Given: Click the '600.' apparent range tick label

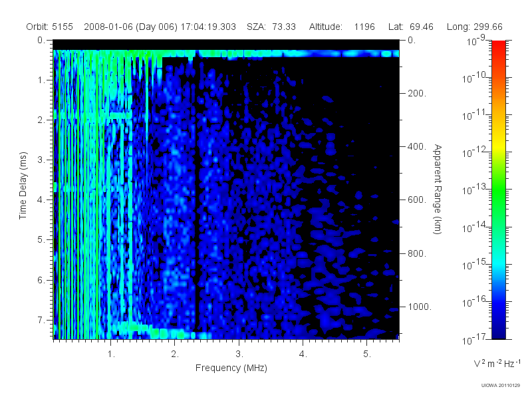Looking at the screenshot, I should tap(417, 200).
